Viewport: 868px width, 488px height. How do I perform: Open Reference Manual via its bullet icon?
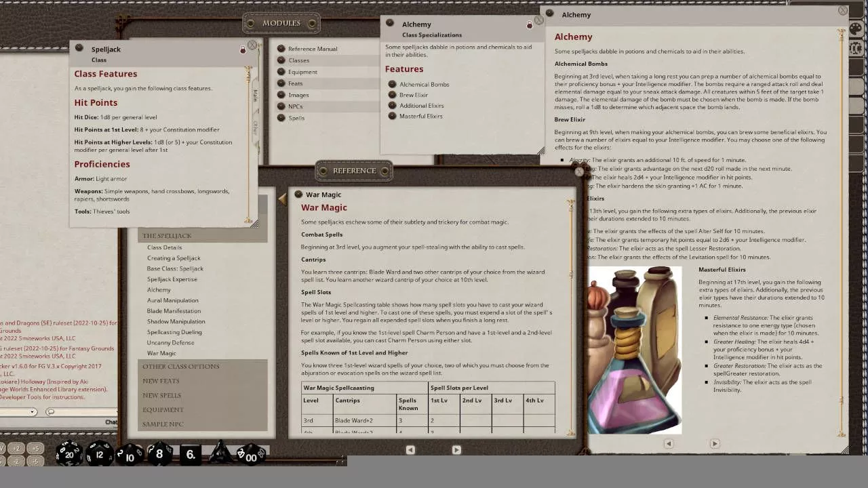click(x=281, y=49)
